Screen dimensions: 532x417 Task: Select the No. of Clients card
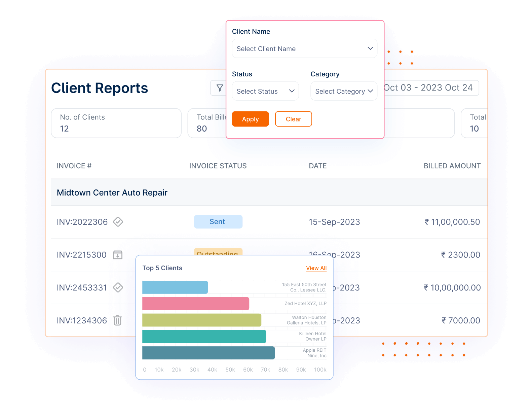(x=116, y=123)
